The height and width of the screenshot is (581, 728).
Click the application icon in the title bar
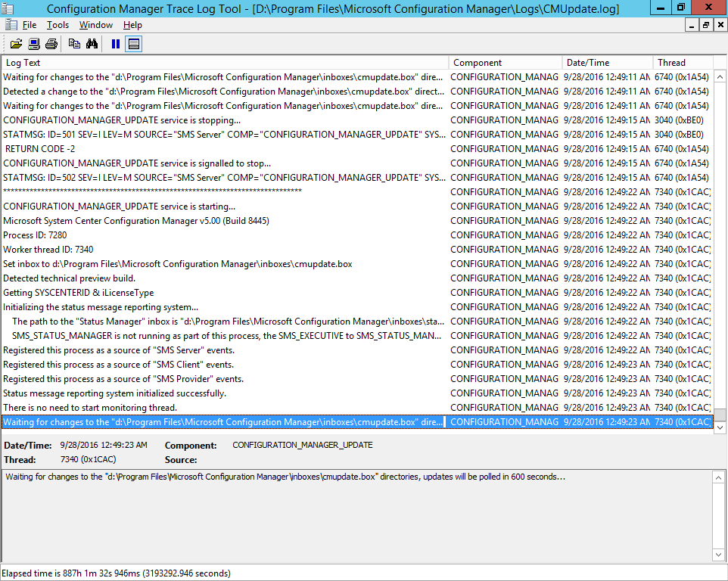click(x=8, y=8)
